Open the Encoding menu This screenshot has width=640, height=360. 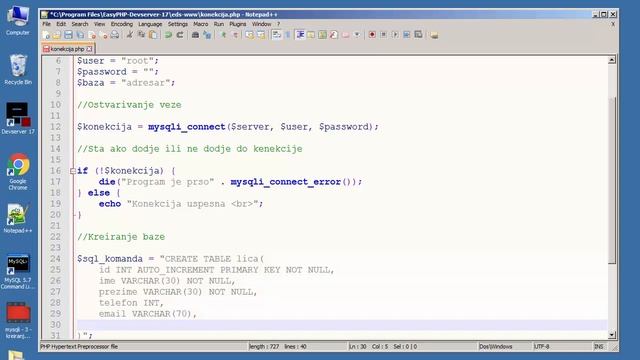point(122,24)
